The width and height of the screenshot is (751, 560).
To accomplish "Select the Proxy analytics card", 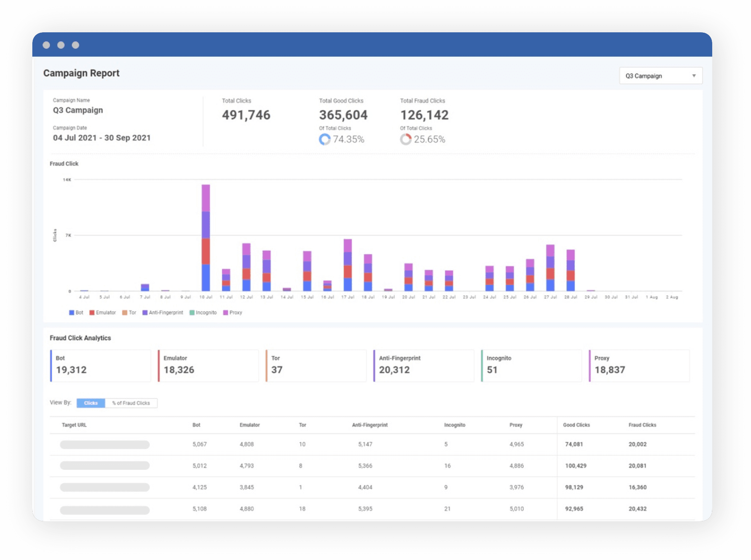I will click(x=639, y=365).
